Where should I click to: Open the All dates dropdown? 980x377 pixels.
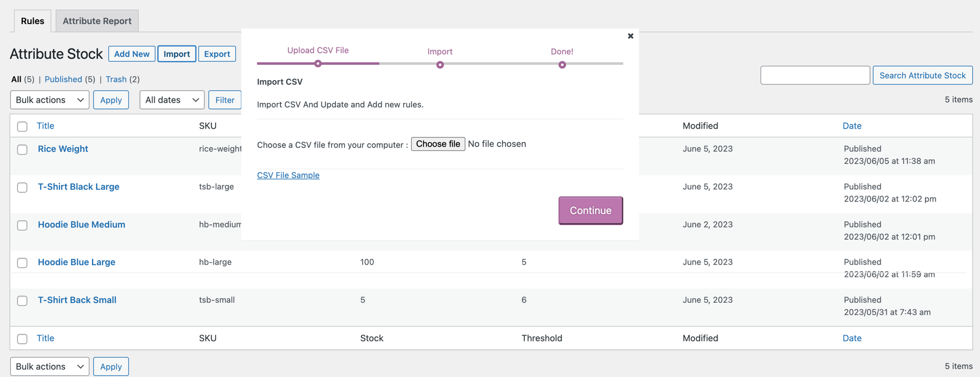(x=171, y=100)
